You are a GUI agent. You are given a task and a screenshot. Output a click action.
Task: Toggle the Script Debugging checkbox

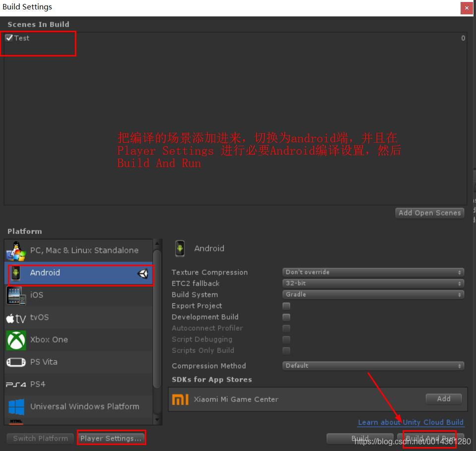[286, 339]
